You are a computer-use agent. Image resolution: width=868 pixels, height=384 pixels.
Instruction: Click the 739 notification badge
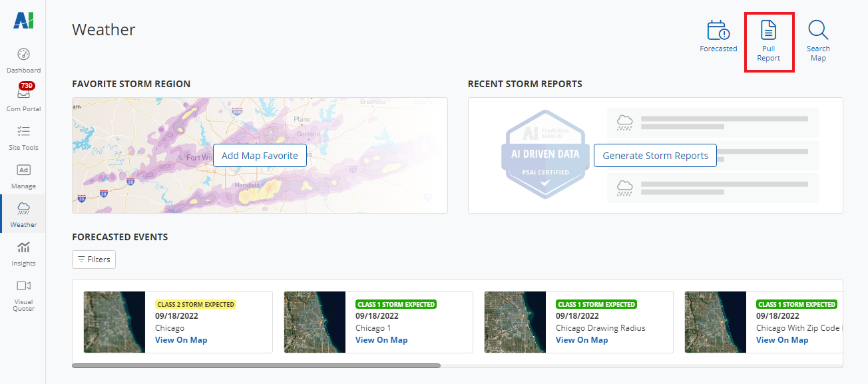tap(27, 86)
